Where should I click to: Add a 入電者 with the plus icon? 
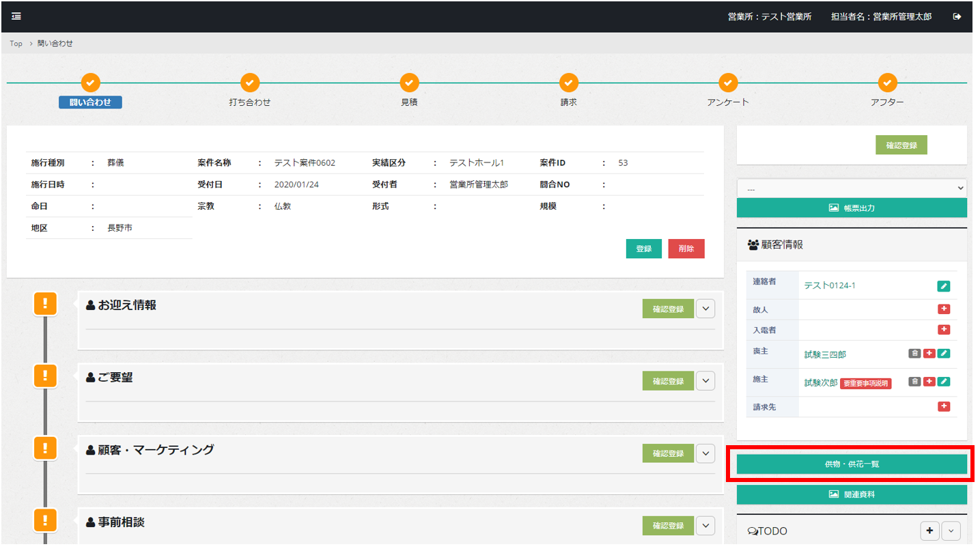click(944, 330)
